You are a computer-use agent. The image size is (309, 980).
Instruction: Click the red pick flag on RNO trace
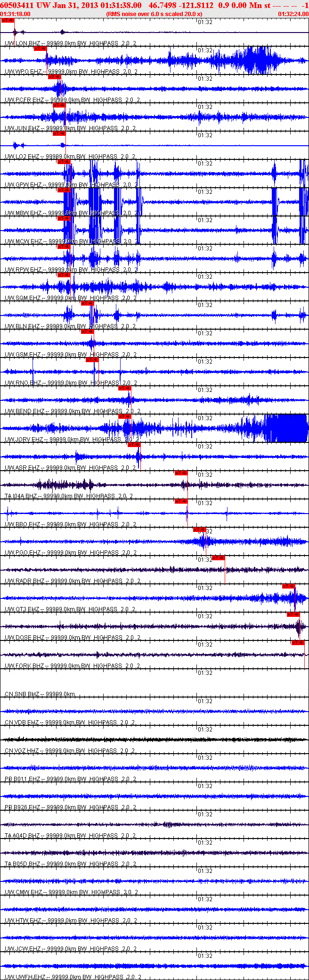tap(92, 360)
